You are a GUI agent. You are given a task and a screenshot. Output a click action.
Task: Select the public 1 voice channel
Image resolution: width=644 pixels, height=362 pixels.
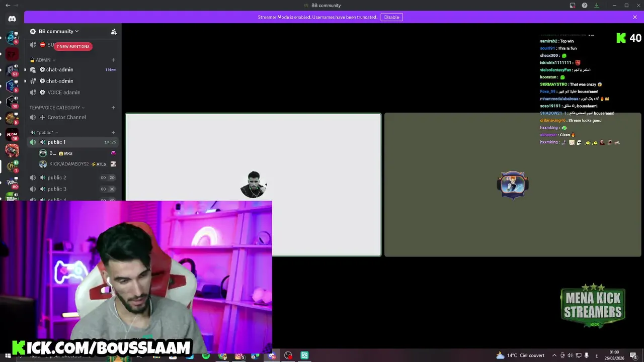tap(72, 142)
